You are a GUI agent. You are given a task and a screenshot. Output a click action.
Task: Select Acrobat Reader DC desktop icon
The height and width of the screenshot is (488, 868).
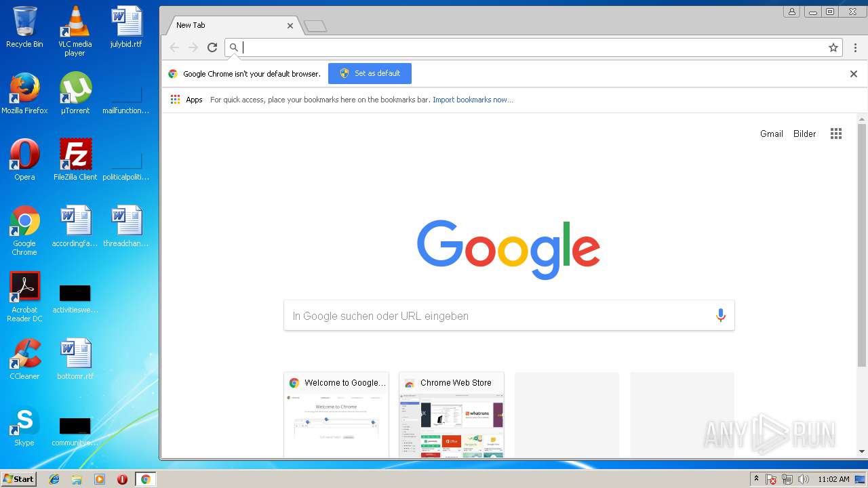click(24, 297)
